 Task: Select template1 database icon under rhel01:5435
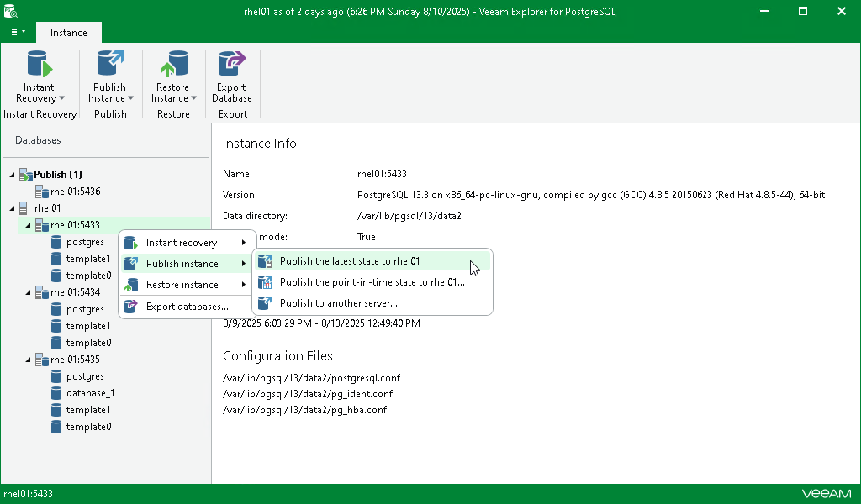pyautogui.click(x=56, y=410)
